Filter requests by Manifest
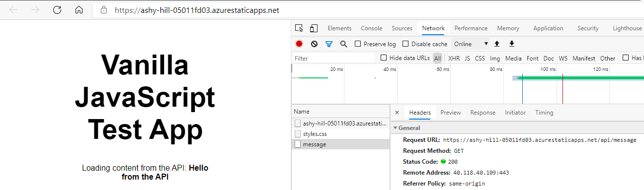Viewport: 644px width, 190px height. [584, 58]
